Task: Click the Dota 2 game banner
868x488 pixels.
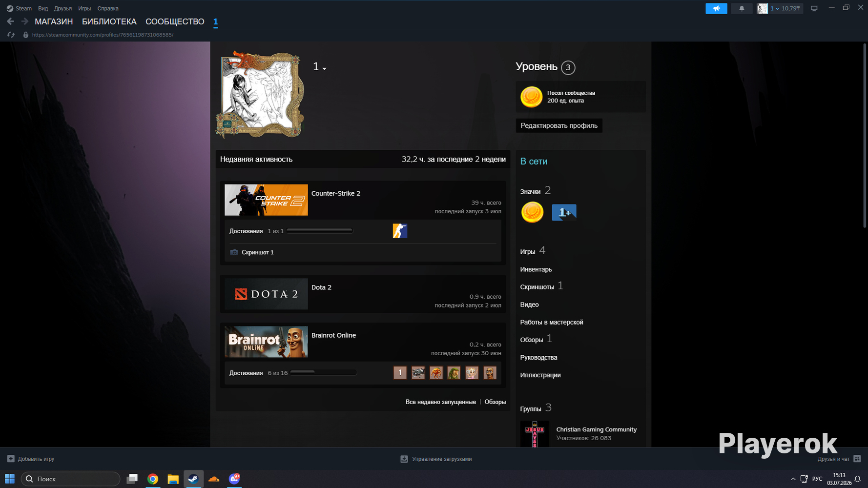Action: coord(266,294)
